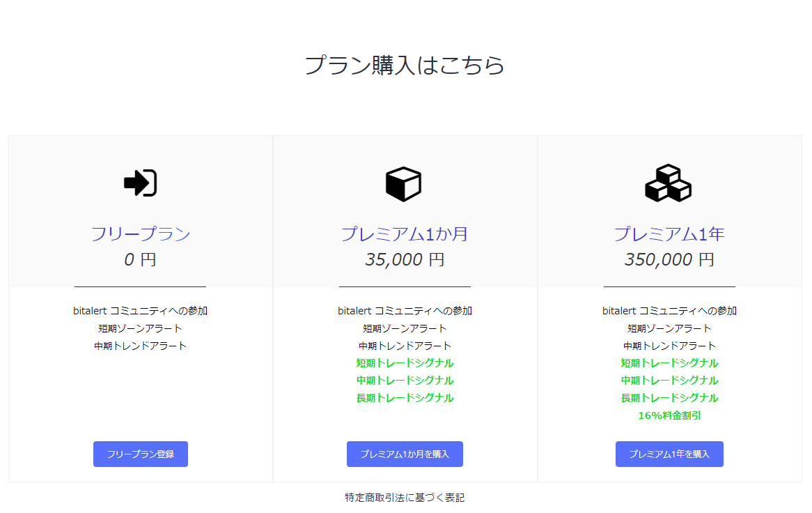The width and height of the screenshot is (812, 513).
Task: Click bitalert コミュニティへの参加 in the free plan
Action: (141, 311)
